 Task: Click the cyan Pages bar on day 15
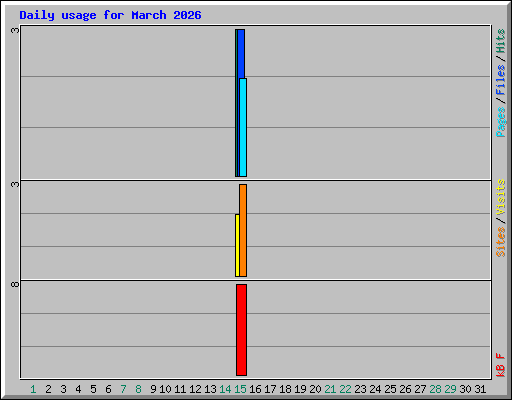click(x=243, y=127)
